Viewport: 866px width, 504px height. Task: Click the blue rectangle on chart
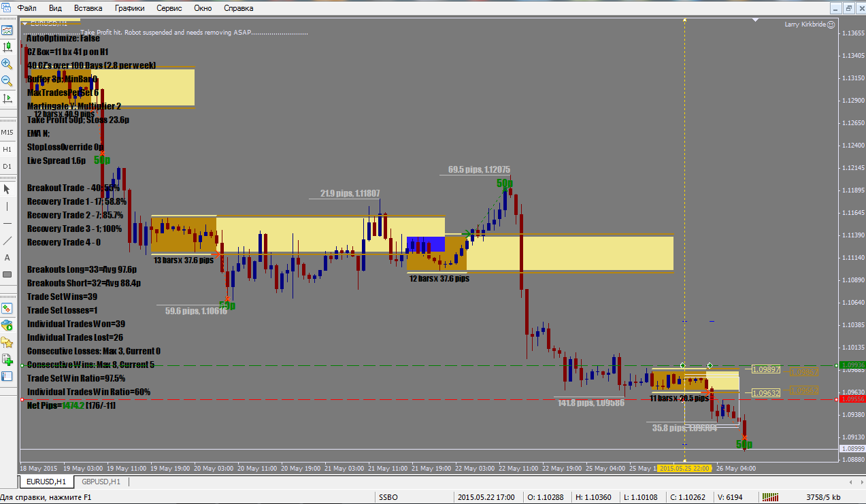tap(426, 244)
